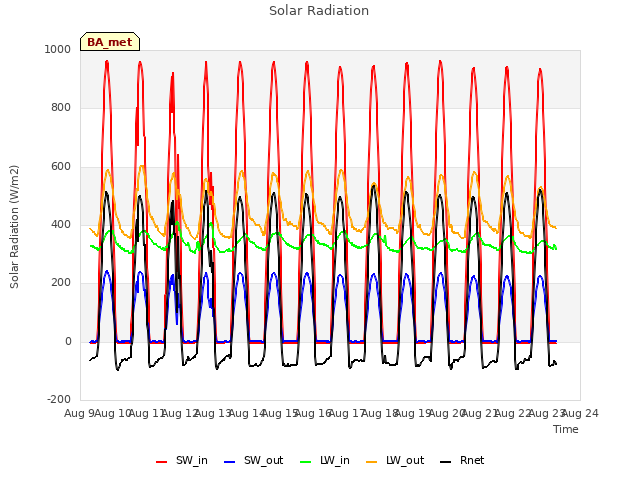Click the Aug 22 x-axis label
The height and width of the screenshot is (480, 640).
pos(513,413)
